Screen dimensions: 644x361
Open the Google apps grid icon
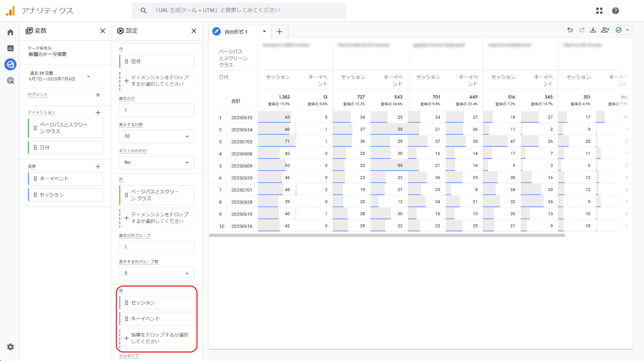[x=599, y=11]
